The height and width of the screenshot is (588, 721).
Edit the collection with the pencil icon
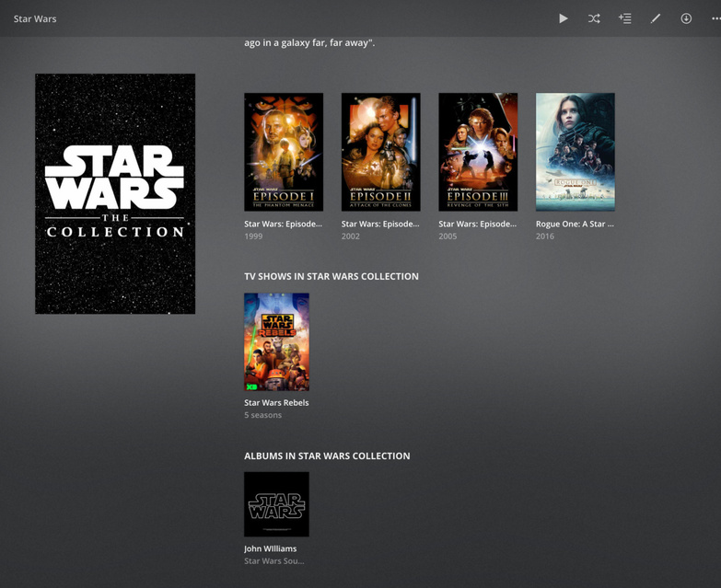(656, 18)
